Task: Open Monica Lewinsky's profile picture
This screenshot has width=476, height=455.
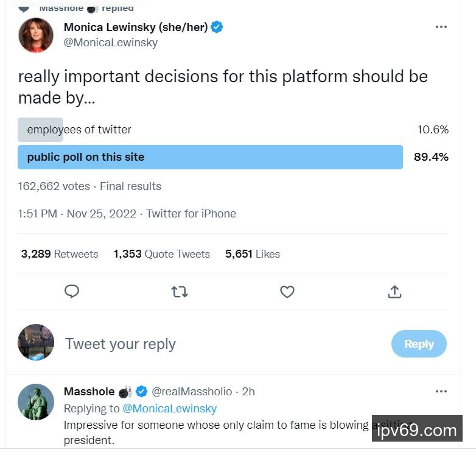Action: coord(36,35)
